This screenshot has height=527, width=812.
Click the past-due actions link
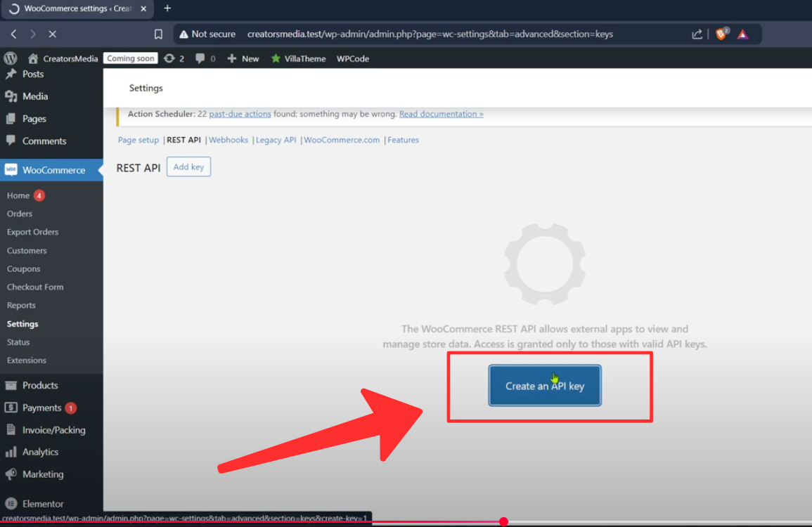tap(240, 114)
